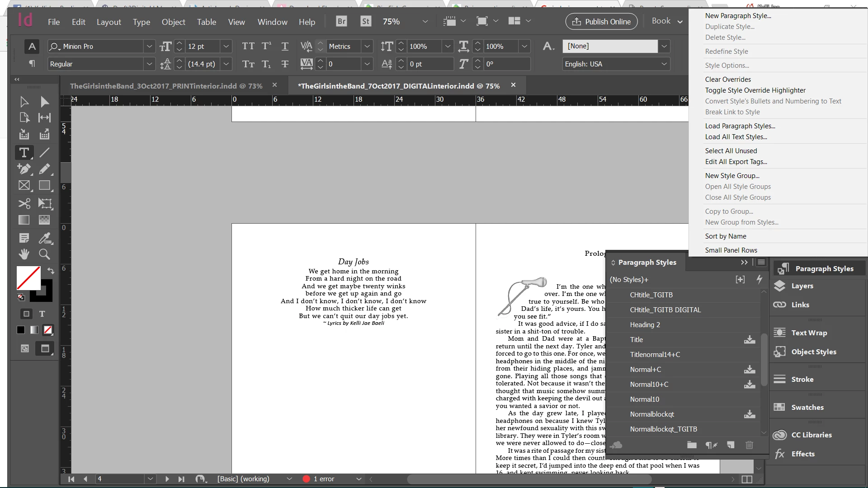
Task: Click the fill color swatch
Action: point(28,277)
